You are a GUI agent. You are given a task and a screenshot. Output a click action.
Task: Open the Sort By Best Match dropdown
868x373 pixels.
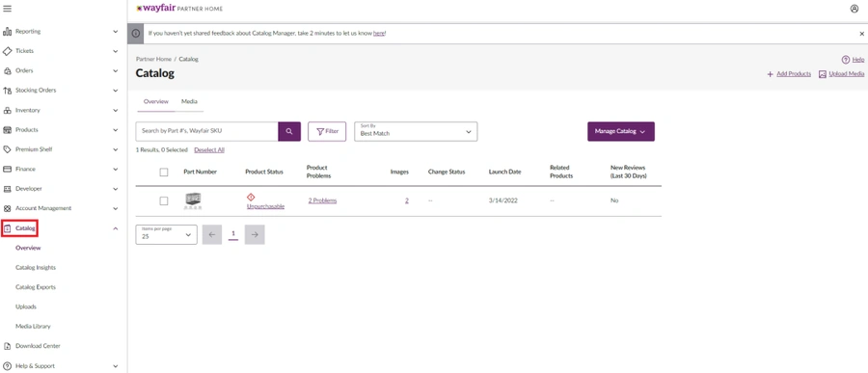pos(416,132)
